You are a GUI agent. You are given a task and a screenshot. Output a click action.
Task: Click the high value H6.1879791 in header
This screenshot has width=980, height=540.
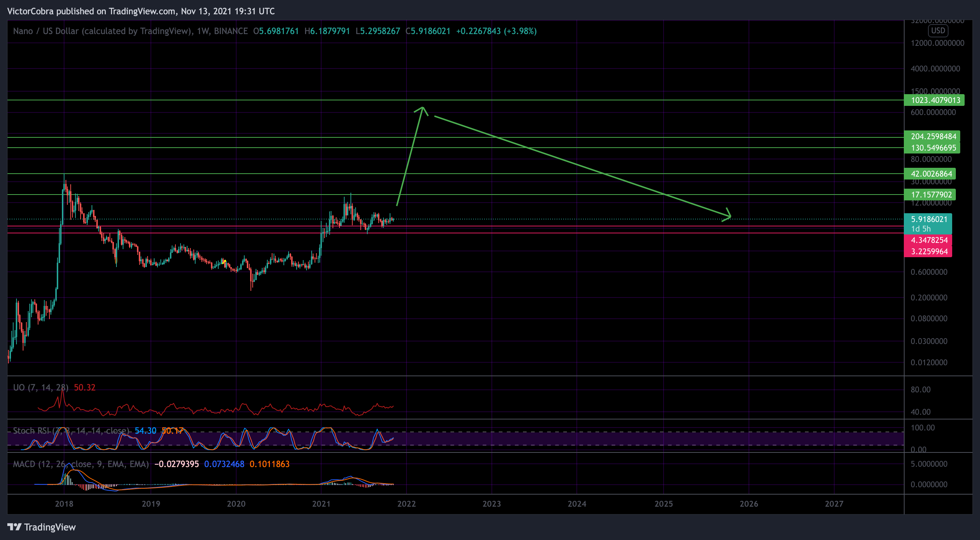coord(327,31)
